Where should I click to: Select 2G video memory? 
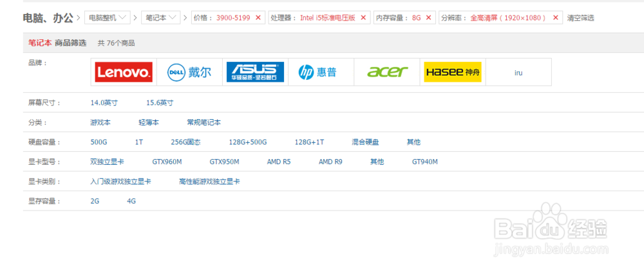pos(95,201)
